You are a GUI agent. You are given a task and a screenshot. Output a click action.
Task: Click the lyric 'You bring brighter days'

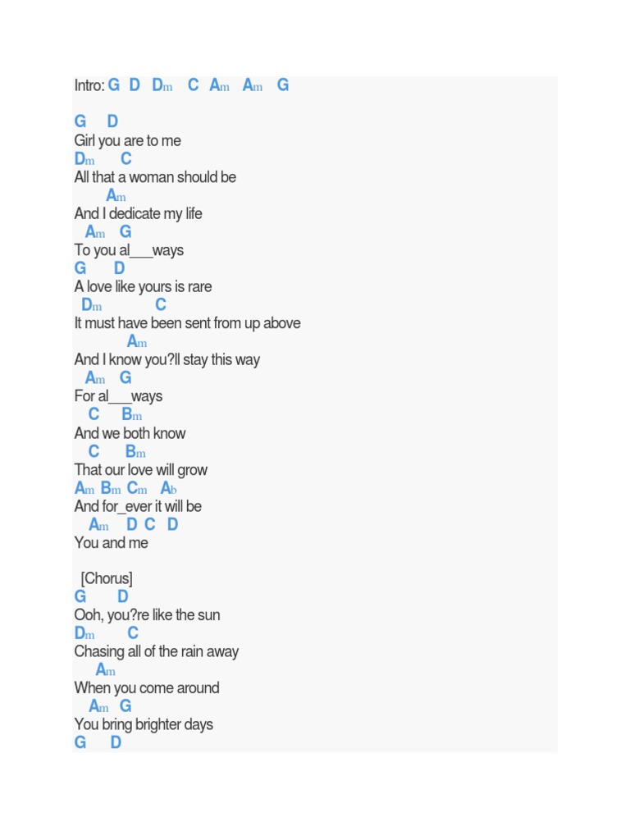tap(144, 724)
